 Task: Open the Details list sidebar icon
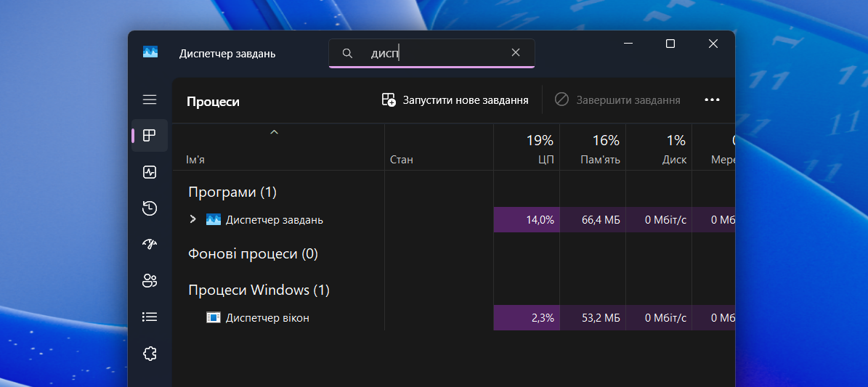coord(150,317)
